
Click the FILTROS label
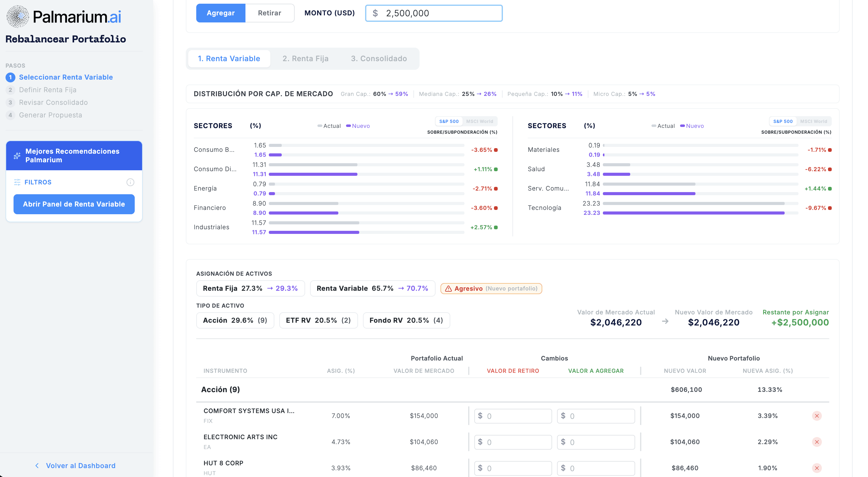click(38, 182)
